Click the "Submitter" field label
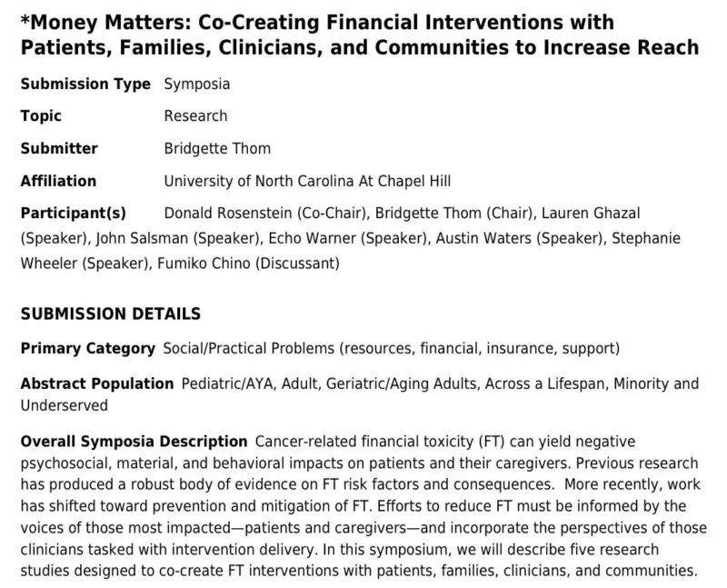Viewport: 727px width, 588px height. (x=59, y=148)
